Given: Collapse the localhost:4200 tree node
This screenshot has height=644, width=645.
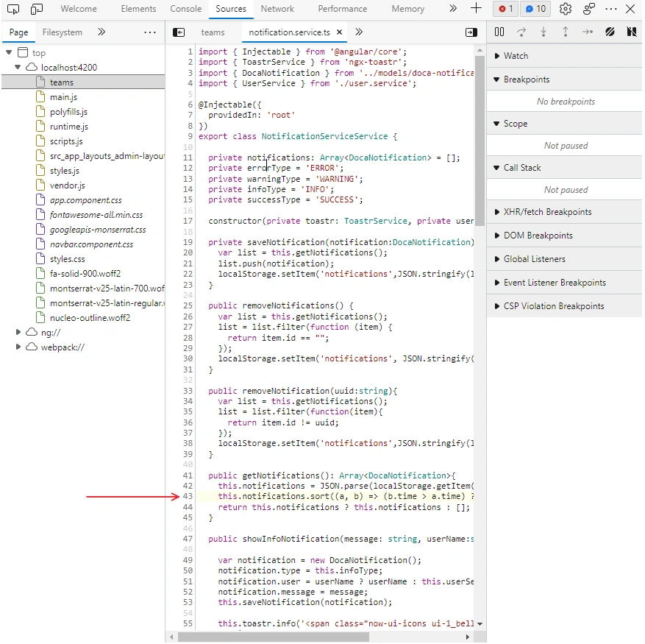Looking at the screenshot, I should point(18,67).
